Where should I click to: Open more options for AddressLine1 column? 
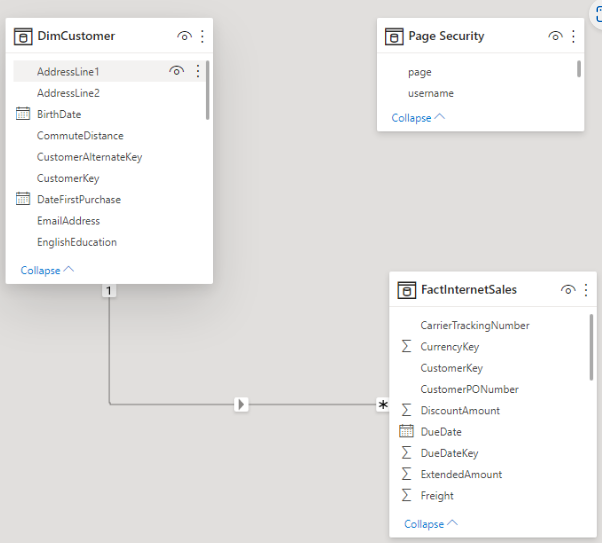(x=198, y=71)
